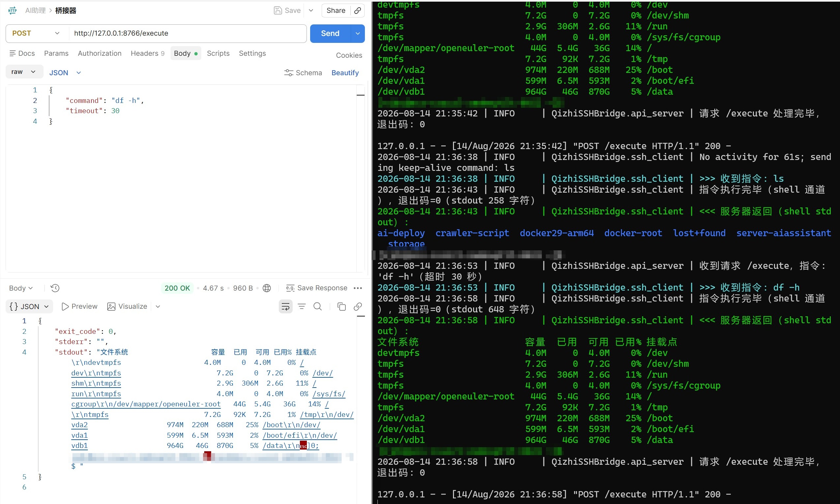Click the "exit_code" key in response
Screen dimensions: 840x504
click(78, 331)
